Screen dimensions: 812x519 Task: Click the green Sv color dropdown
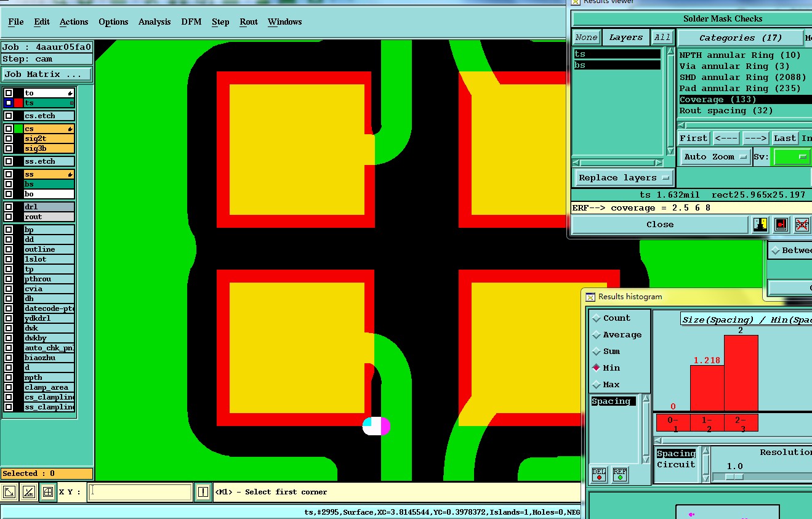(792, 157)
